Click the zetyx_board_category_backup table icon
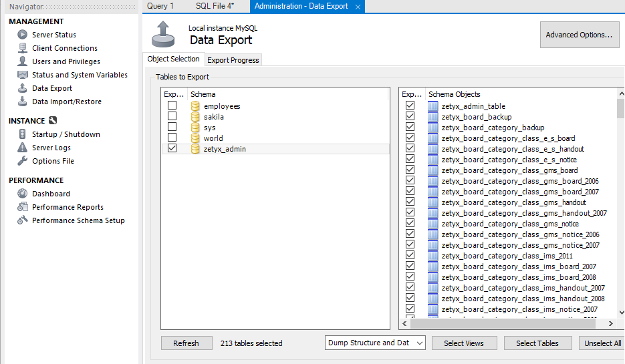625x364 pixels. pos(433,128)
